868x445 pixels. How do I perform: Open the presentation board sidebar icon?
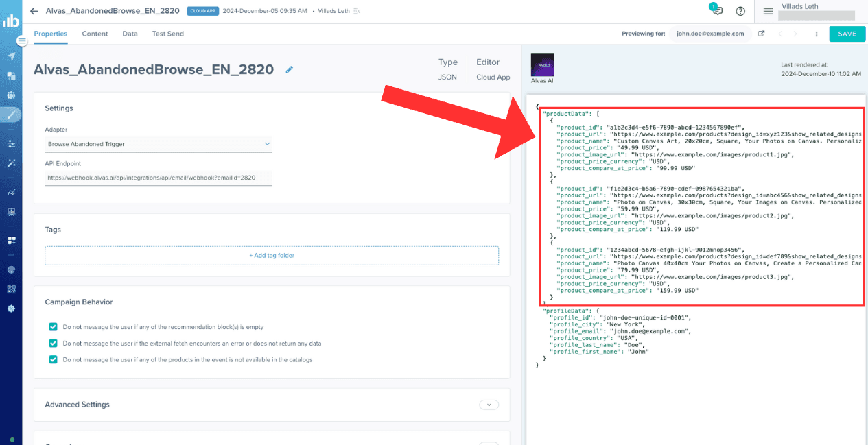[11, 212]
